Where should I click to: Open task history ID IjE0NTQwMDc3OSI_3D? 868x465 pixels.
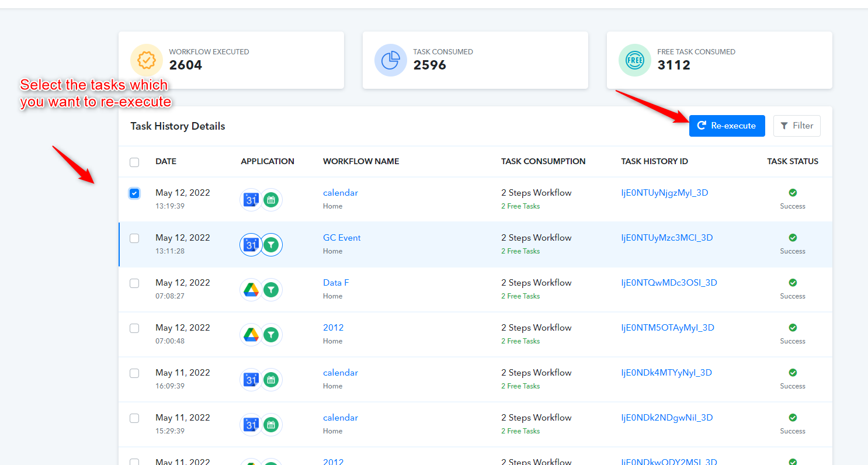click(x=669, y=283)
